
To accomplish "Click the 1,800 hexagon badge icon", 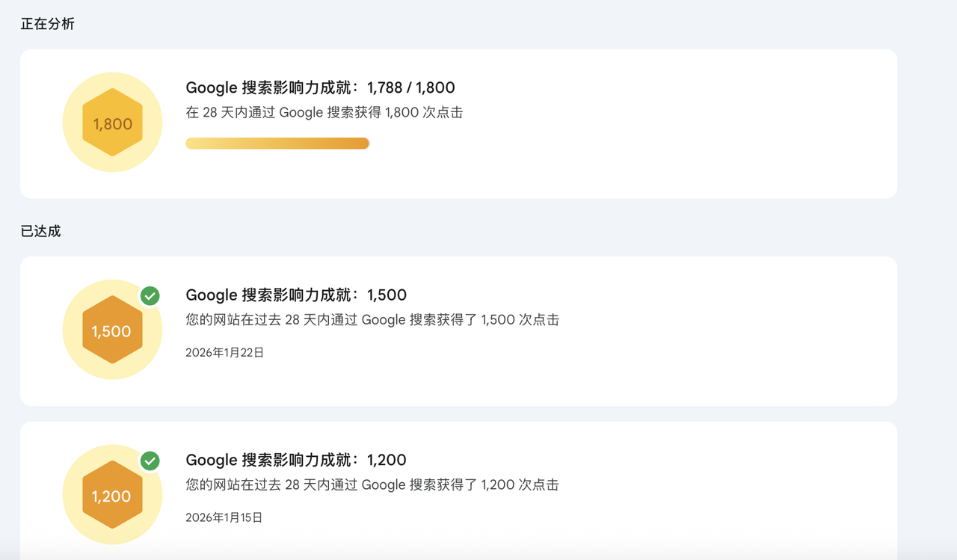I will pyautogui.click(x=112, y=123).
